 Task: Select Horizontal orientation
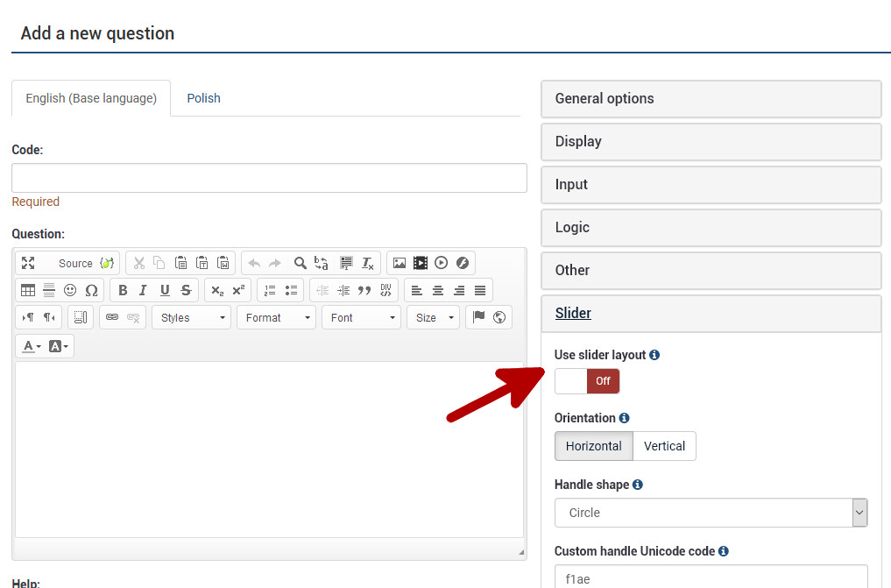(593, 446)
